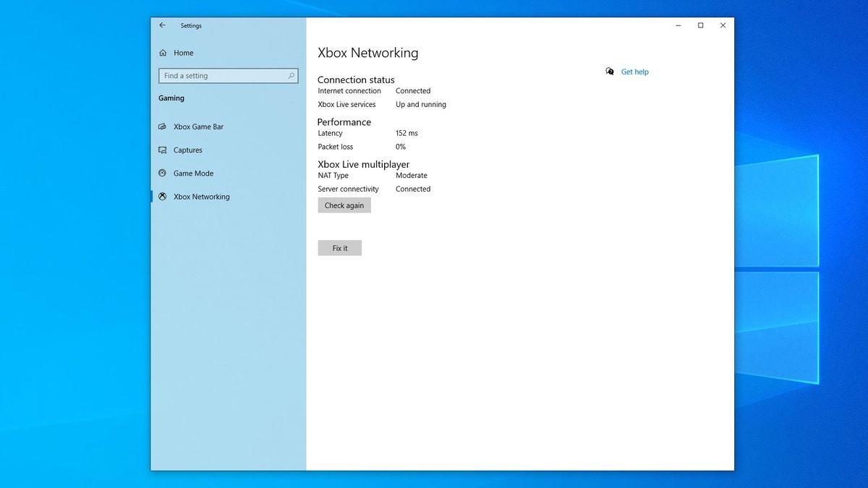This screenshot has height=488, width=868.
Task: Click the Find a setting search box
Action: [229, 75]
